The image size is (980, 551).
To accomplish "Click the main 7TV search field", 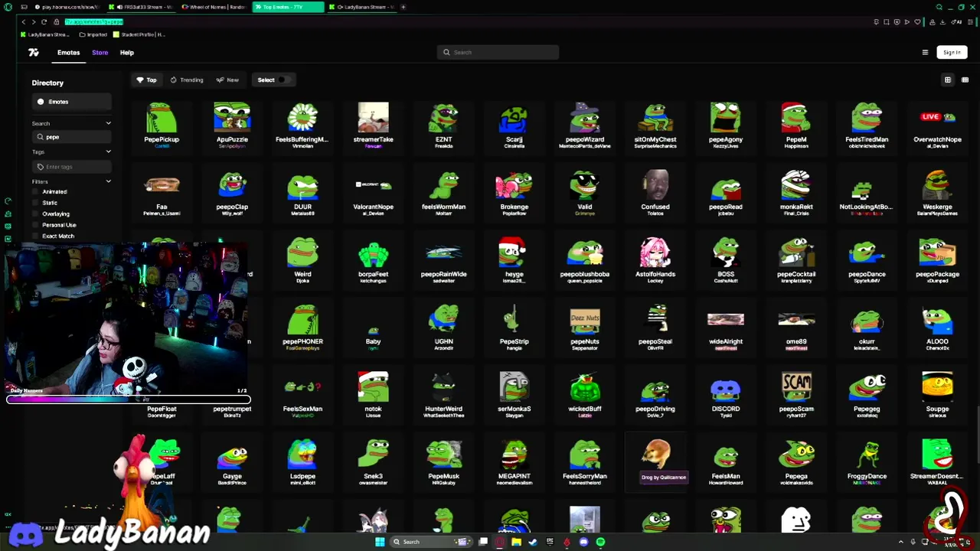I will tap(498, 52).
